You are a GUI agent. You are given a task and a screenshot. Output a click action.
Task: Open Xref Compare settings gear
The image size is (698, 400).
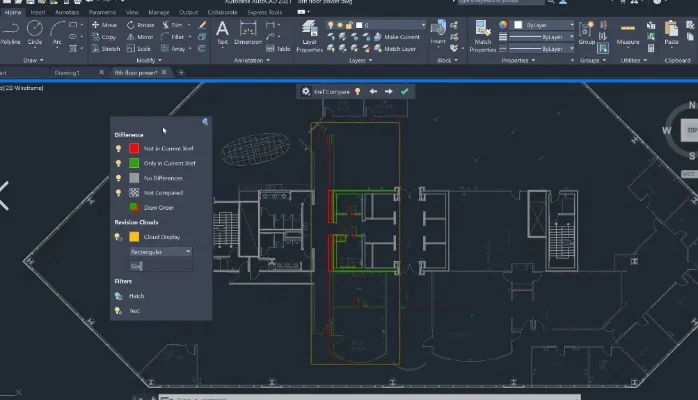306,91
